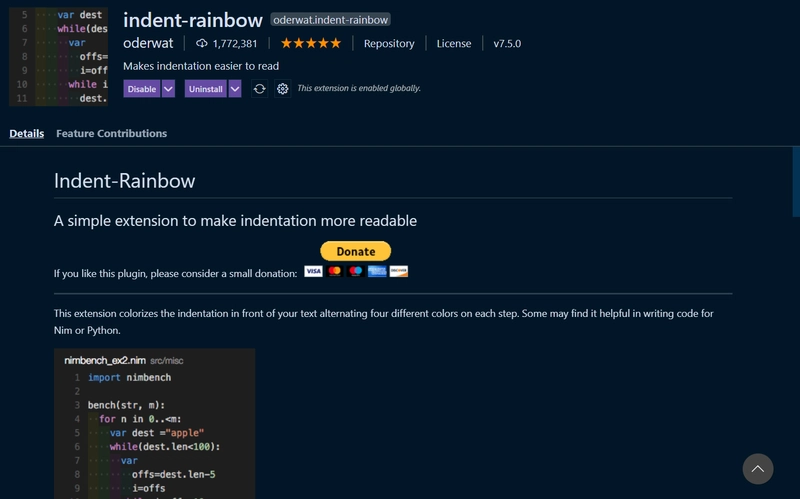Screen dimensions: 800x499
Task: Click the Indent-Rainbow heading
Action: [124, 181]
